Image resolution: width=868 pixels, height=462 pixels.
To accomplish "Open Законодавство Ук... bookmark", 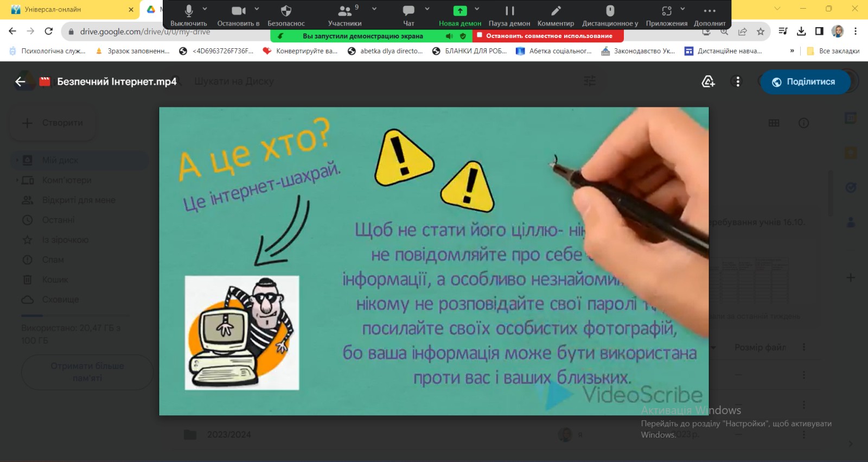I will (x=638, y=51).
